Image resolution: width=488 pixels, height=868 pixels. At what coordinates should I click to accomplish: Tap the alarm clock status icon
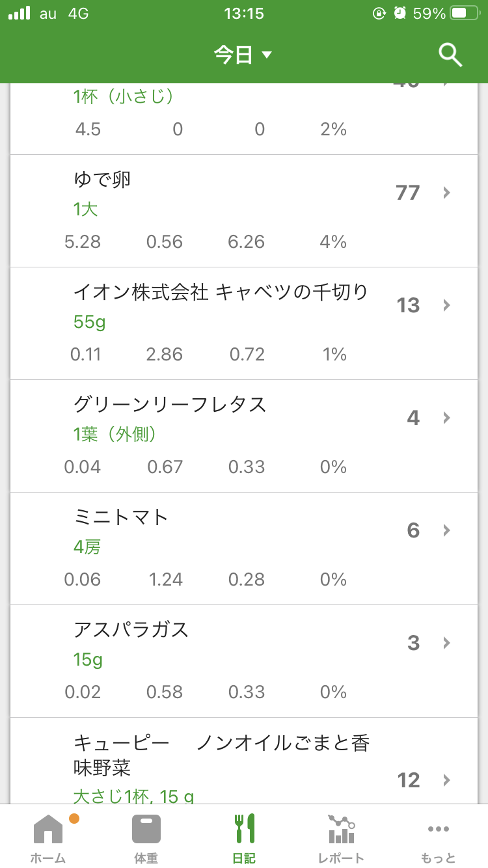400,13
